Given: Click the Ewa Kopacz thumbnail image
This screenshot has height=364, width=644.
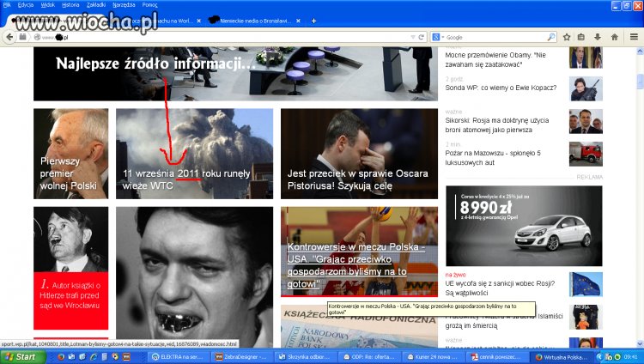Looking at the screenshot, I should (x=586, y=88).
